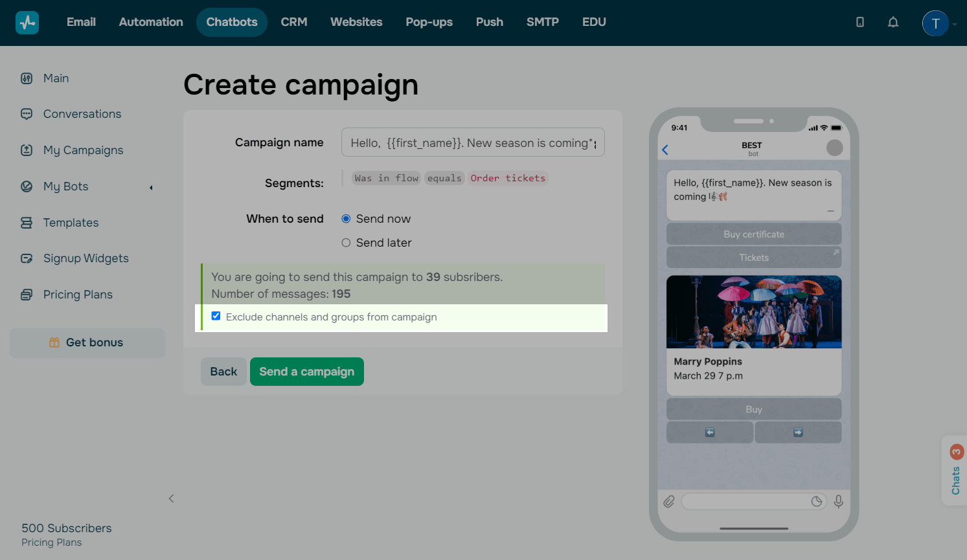Click the SendPulse logo icon

click(27, 22)
